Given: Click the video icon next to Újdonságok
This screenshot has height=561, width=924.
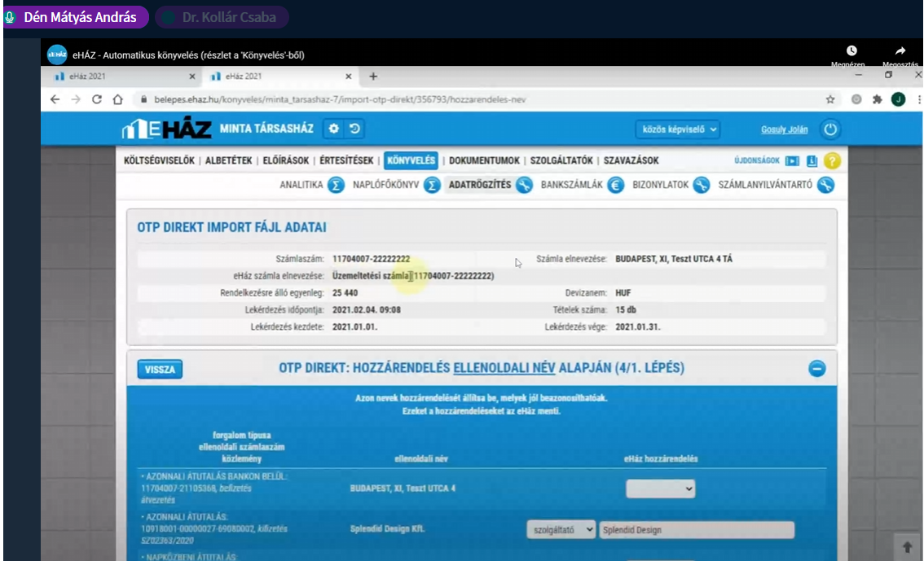Looking at the screenshot, I should click(x=792, y=161).
